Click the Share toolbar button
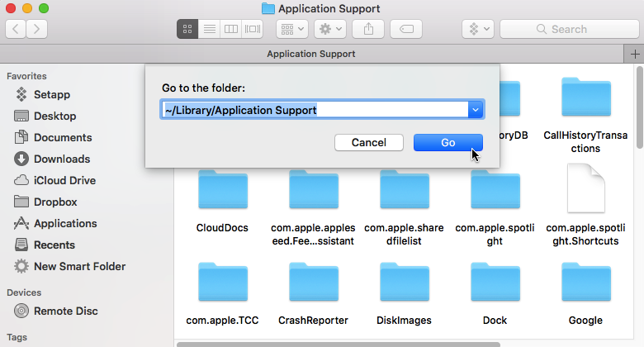Screen dimensions: 644x347 pyautogui.click(x=368, y=29)
